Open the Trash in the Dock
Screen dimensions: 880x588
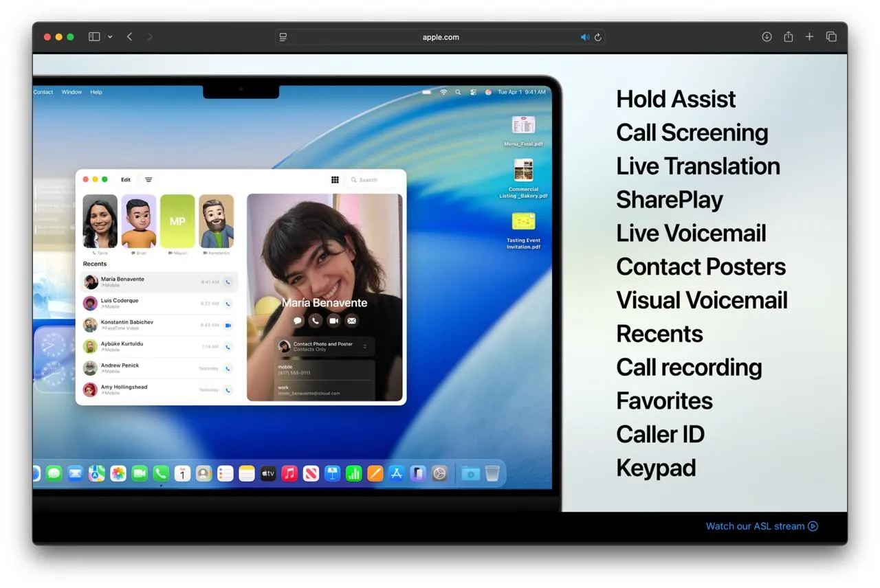(492, 473)
